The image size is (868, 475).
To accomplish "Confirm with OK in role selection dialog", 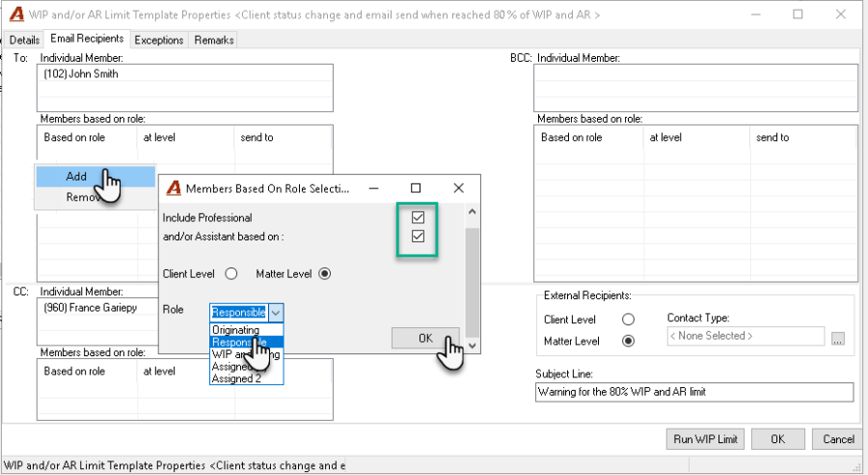I will pos(425,338).
